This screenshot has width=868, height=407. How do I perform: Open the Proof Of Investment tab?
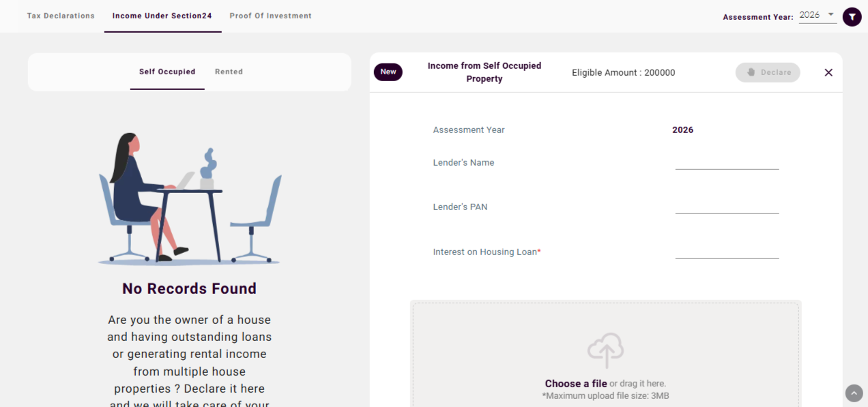tap(270, 16)
